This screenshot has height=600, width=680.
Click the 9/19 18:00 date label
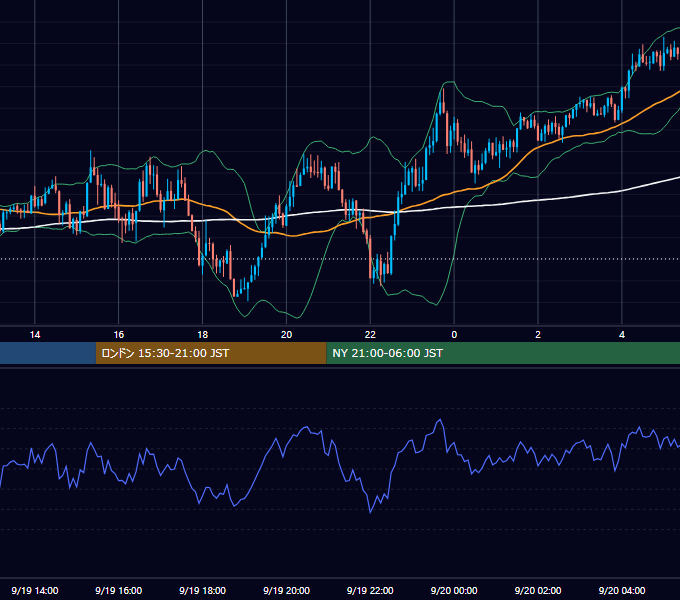pos(203,590)
